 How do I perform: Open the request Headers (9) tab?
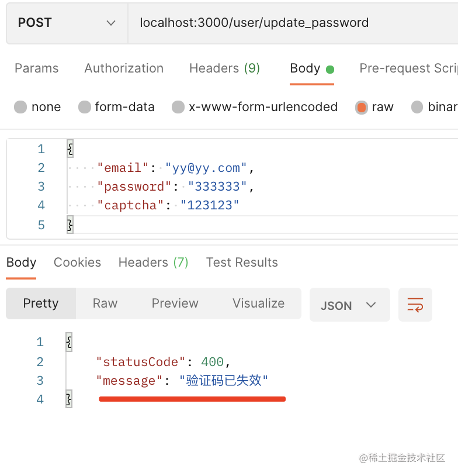pos(224,68)
